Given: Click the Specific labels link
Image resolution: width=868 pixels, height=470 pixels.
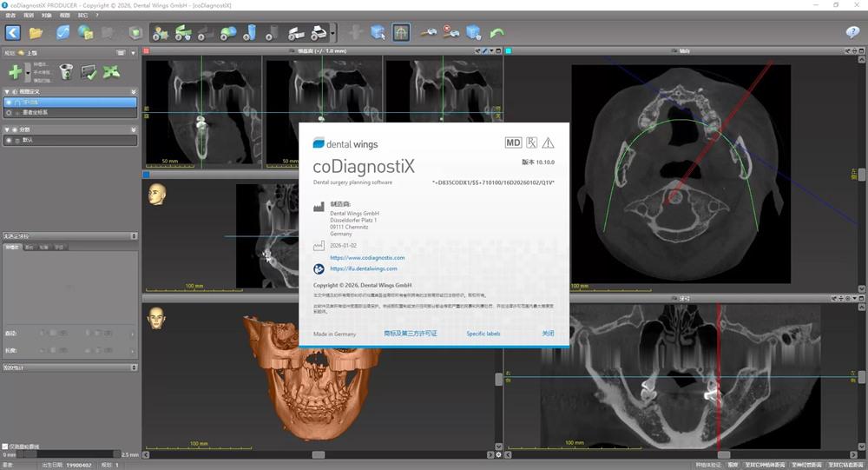Looking at the screenshot, I should [483, 334].
